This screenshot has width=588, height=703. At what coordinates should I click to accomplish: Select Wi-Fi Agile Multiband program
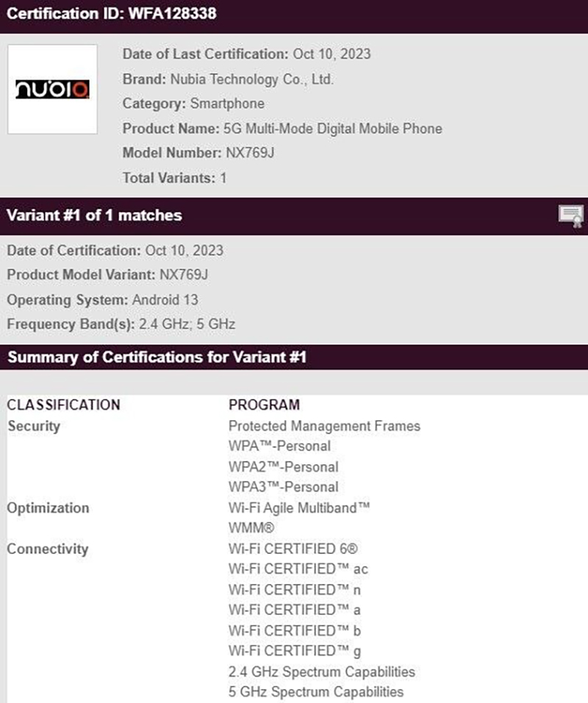coord(299,508)
